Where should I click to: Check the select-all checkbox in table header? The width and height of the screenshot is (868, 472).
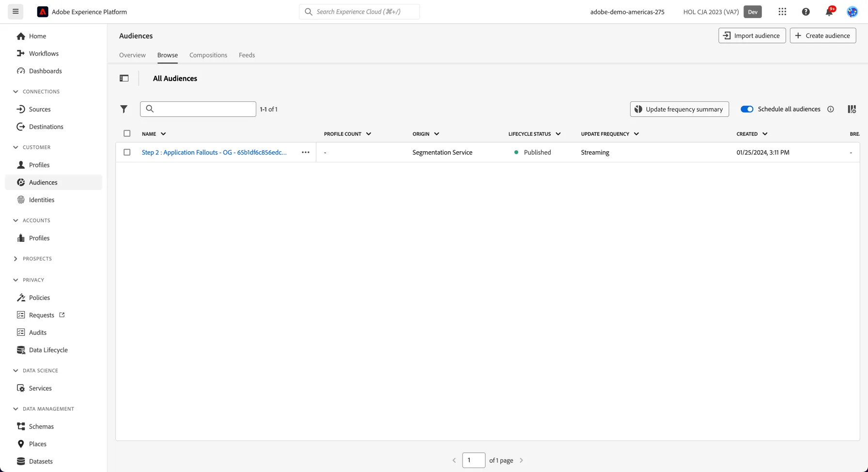(x=127, y=133)
